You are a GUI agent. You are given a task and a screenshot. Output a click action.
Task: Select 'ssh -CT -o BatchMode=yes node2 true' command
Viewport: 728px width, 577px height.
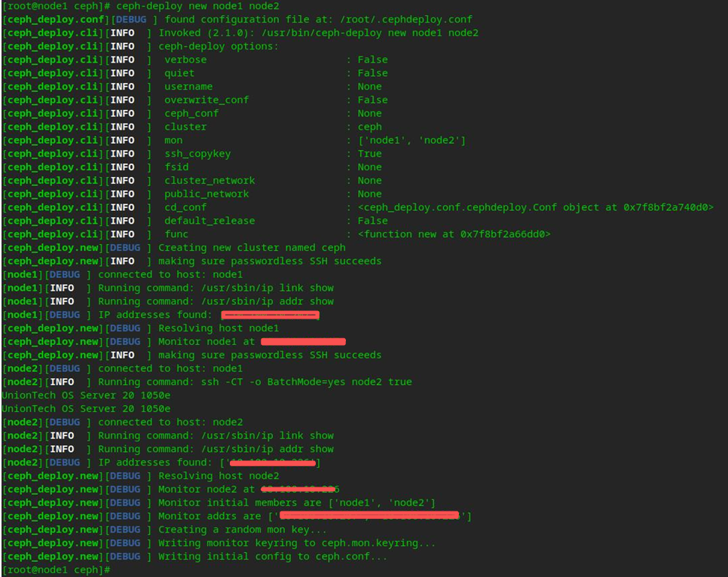pos(307,383)
